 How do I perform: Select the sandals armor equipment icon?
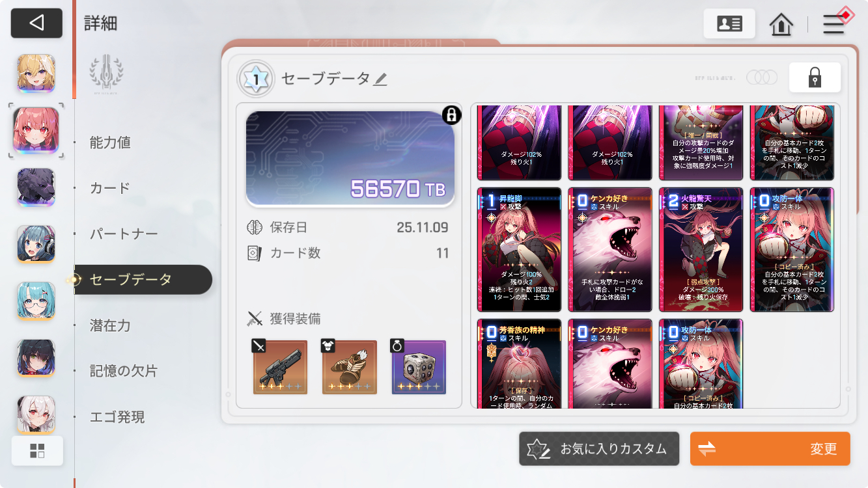tap(349, 367)
